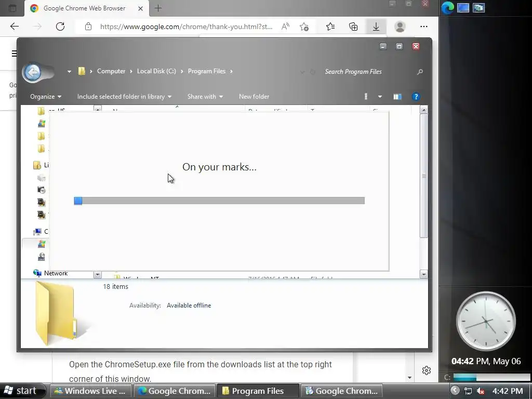Click the Chrome installer progress bar
This screenshot has height=399, width=532.
(219, 201)
